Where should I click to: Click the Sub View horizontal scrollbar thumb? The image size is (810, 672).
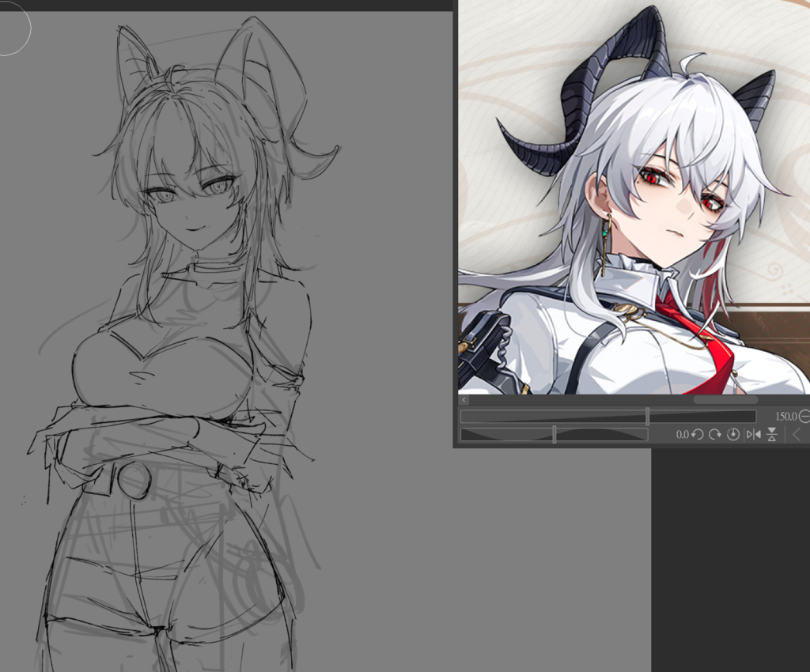click(x=725, y=400)
